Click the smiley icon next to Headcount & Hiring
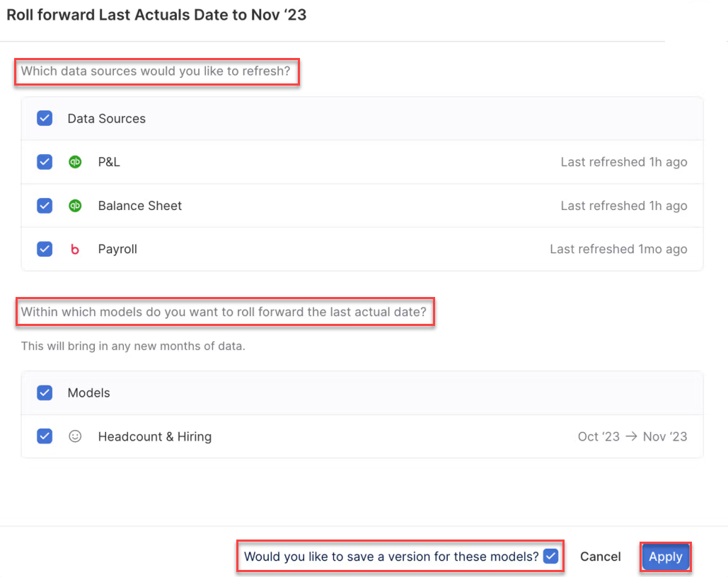728x577 pixels. 75,436
